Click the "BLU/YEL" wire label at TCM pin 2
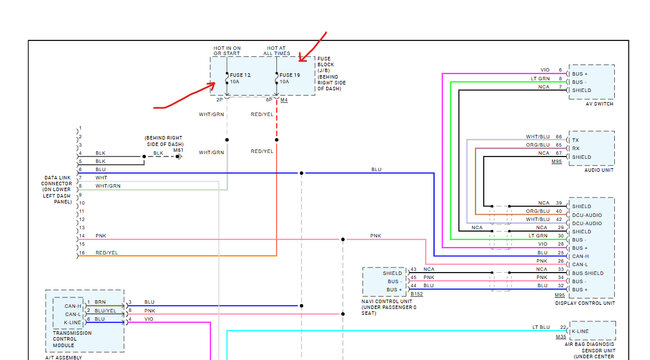The width and height of the screenshot is (650, 360). pos(105,311)
